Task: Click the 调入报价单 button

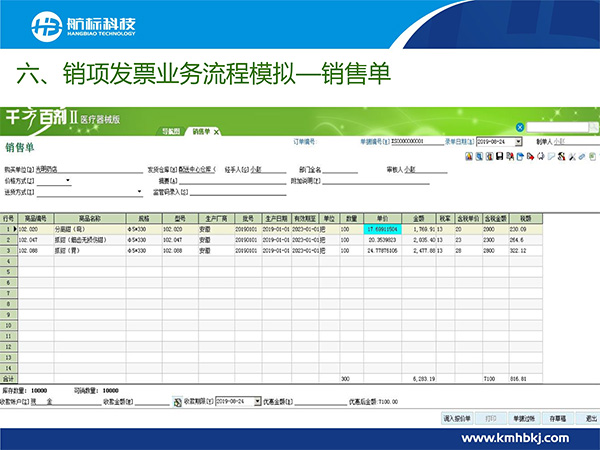Action: [x=457, y=419]
